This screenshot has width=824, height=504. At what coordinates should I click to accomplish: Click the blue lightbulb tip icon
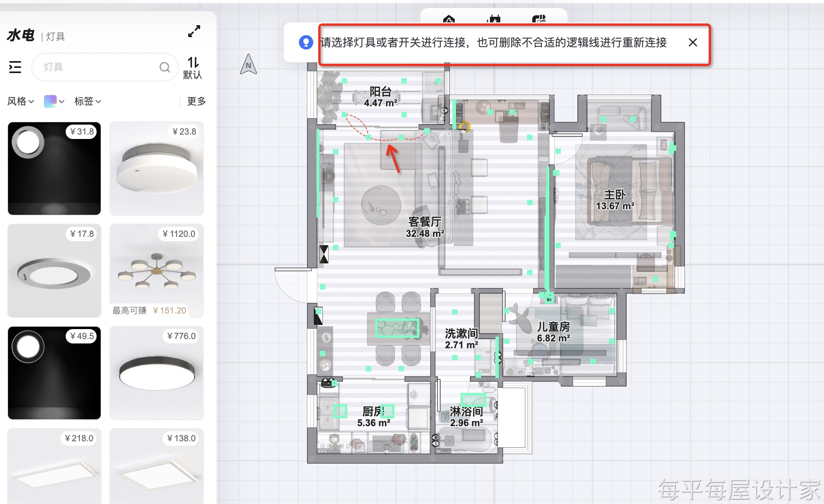pos(306,42)
